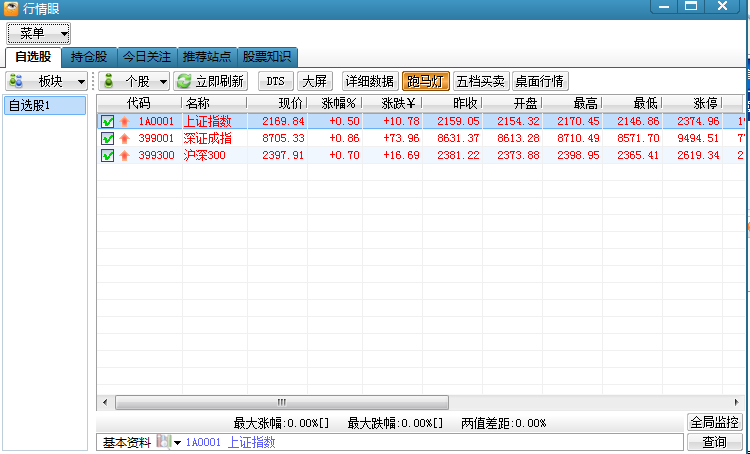Select 自选股1 in the list
Screen dimensions: 750x454
(45, 105)
